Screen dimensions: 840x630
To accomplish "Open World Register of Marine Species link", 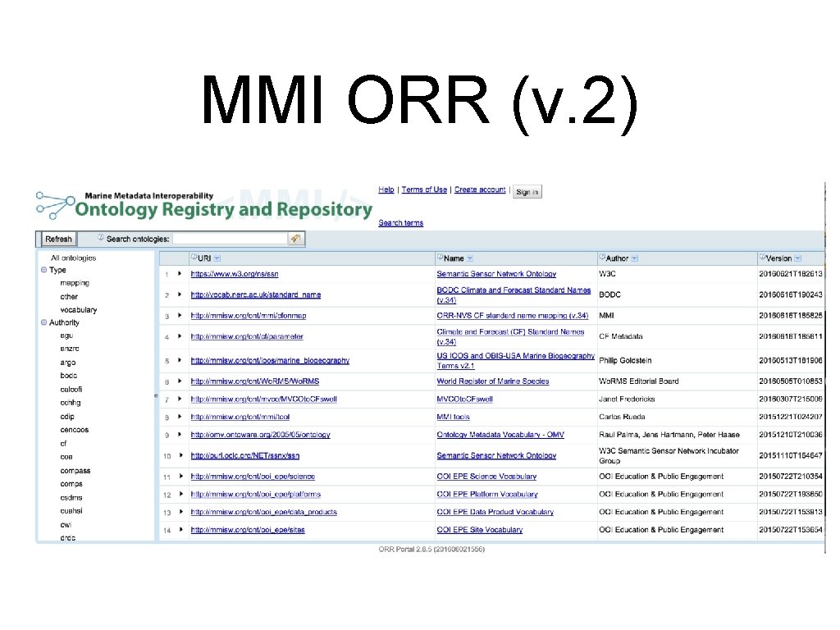I will pos(492,381).
